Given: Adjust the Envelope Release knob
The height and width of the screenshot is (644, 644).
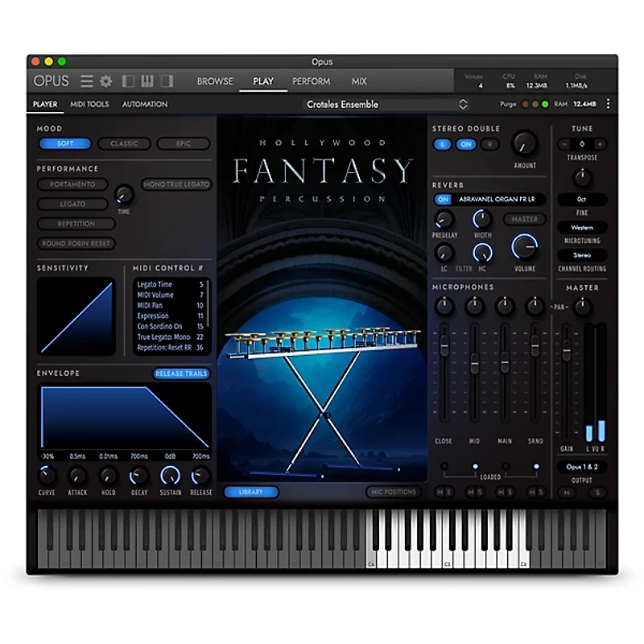Looking at the screenshot, I should point(200,476).
